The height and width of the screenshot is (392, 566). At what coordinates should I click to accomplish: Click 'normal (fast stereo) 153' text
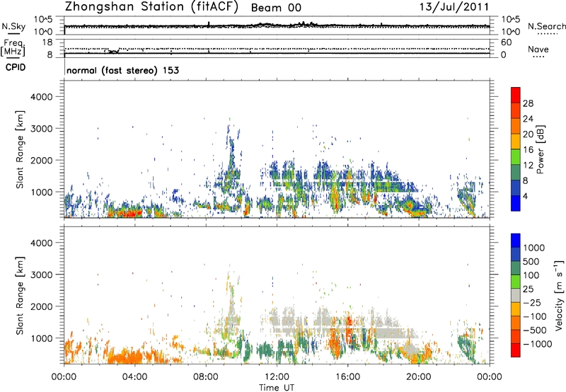pos(122,70)
